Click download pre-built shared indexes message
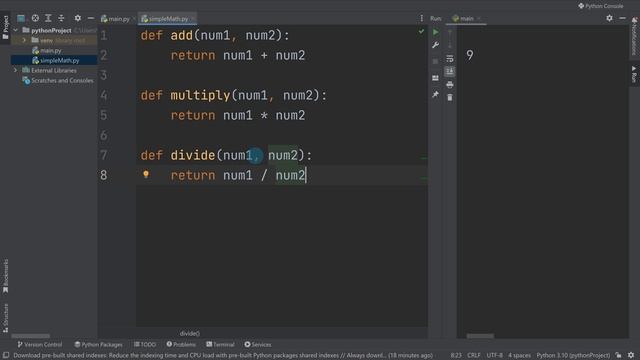Screen dimensions: 640x360 [222, 355]
